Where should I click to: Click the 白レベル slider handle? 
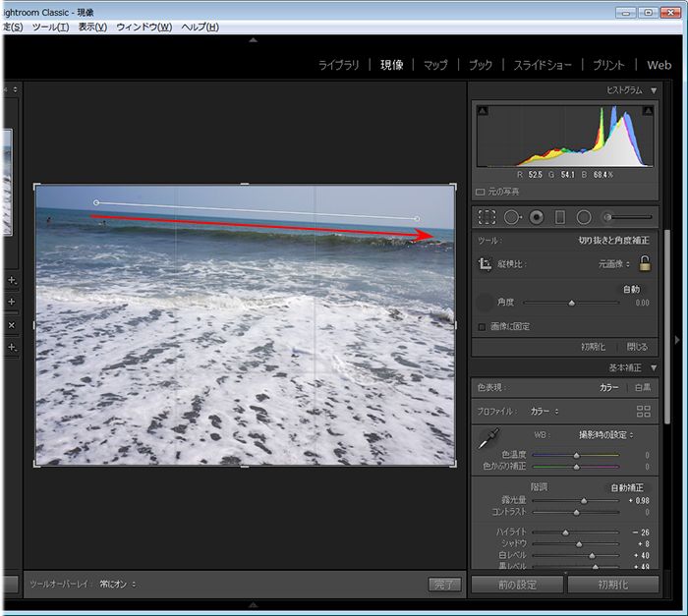(x=592, y=555)
